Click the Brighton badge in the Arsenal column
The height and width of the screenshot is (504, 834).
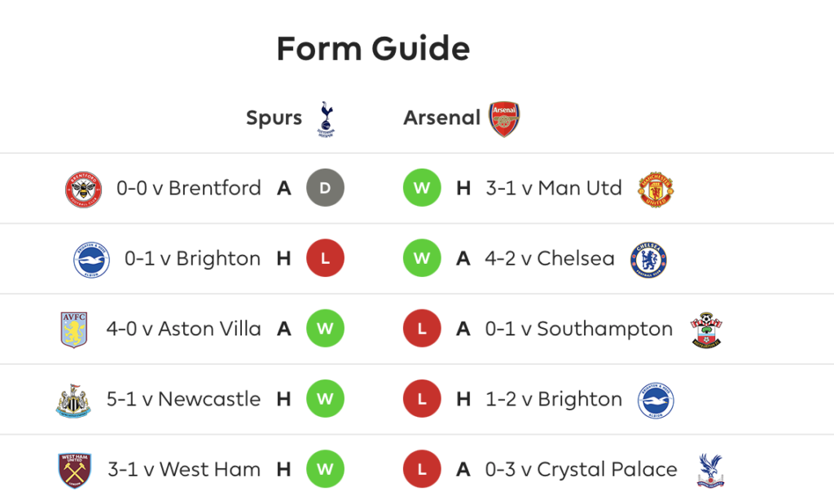click(x=656, y=401)
